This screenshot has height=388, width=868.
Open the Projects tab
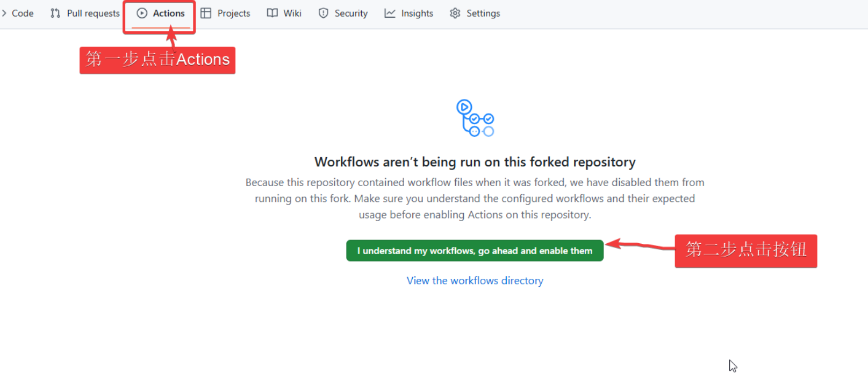click(x=225, y=13)
